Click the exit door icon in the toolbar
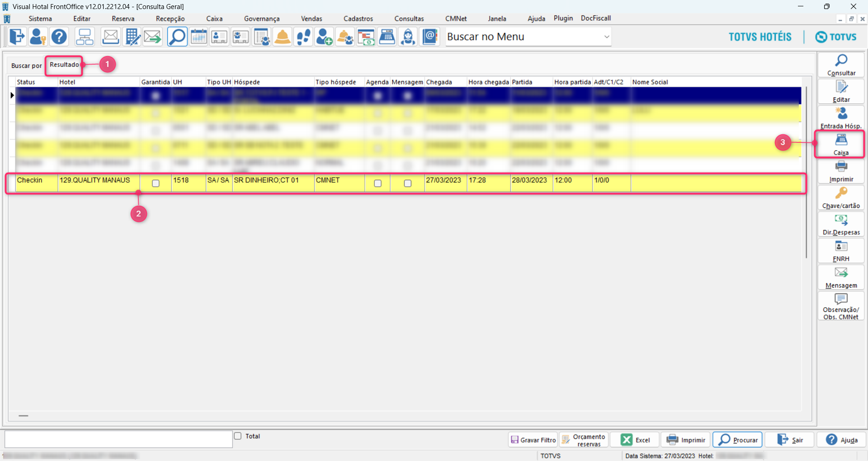The image size is (868, 461). [17, 37]
